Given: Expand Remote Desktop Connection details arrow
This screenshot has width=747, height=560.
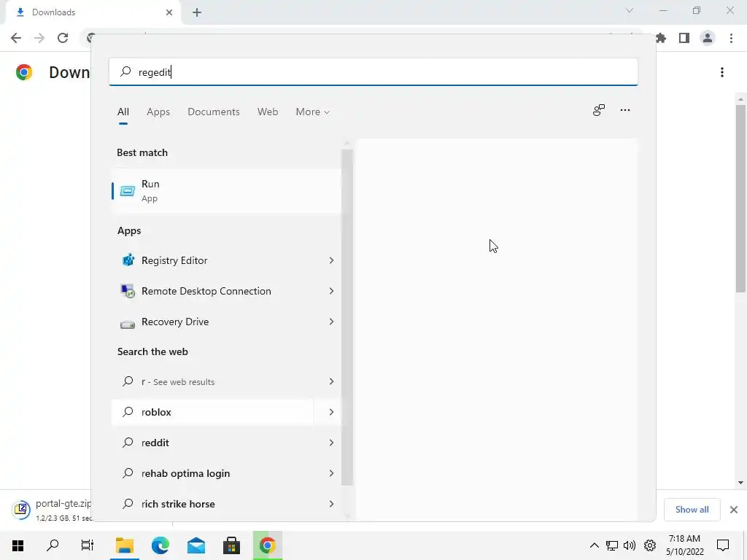Looking at the screenshot, I should tap(331, 291).
